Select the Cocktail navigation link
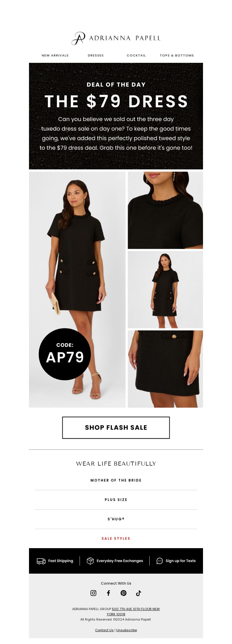232x644 pixels. 136,55
